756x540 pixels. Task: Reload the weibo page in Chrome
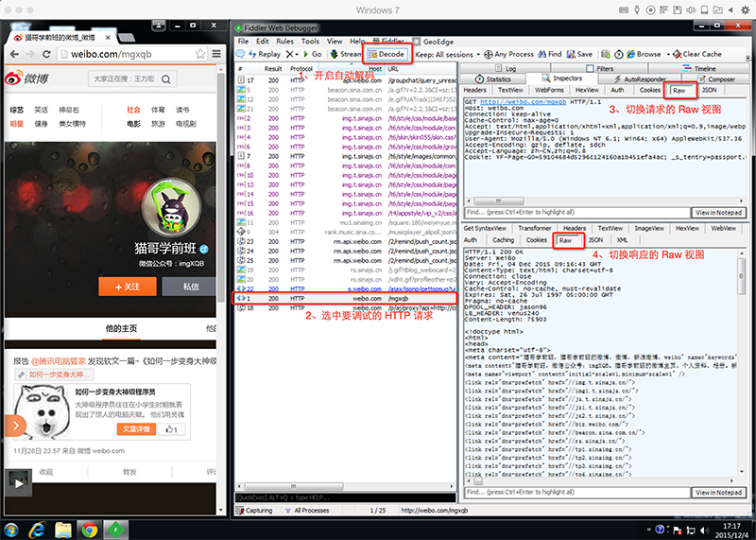coord(46,54)
